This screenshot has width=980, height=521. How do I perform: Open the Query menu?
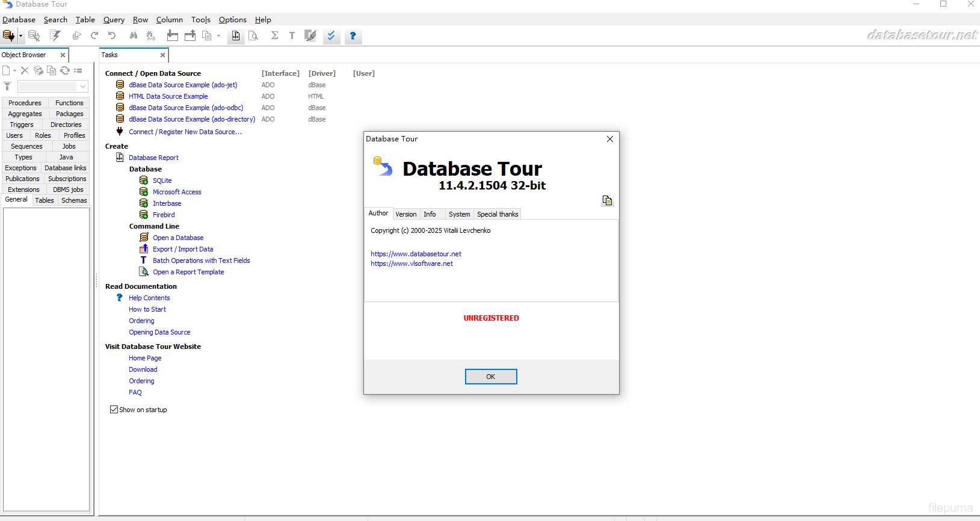[x=114, y=20]
